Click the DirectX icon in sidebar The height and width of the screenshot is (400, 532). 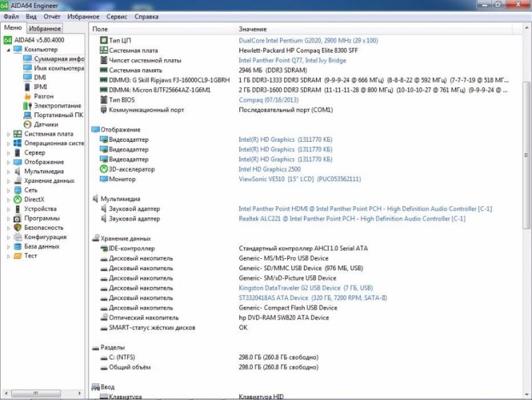click(x=17, y=200)
